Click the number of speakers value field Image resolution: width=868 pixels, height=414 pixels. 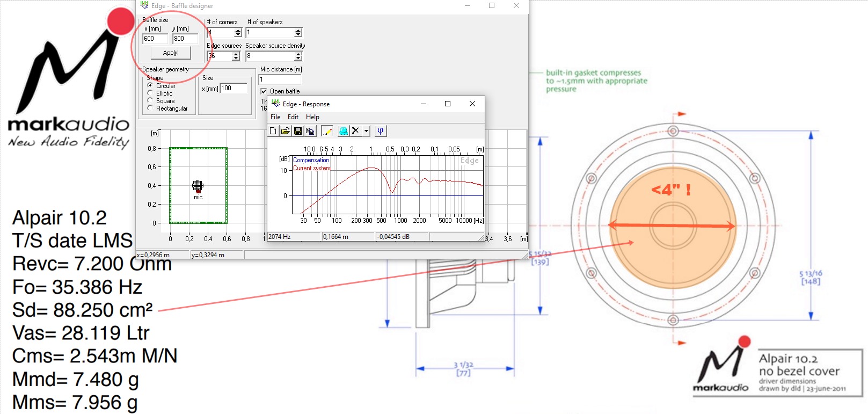click(x=271, y=33)
